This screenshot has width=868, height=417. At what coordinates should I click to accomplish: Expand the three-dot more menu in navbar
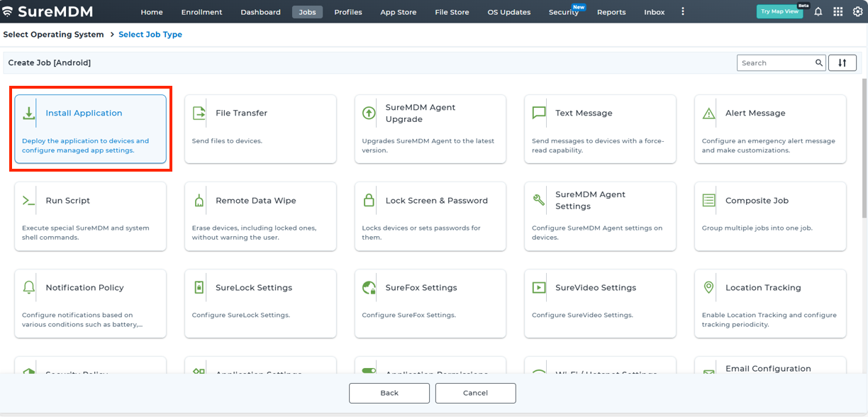click(683, 12)
